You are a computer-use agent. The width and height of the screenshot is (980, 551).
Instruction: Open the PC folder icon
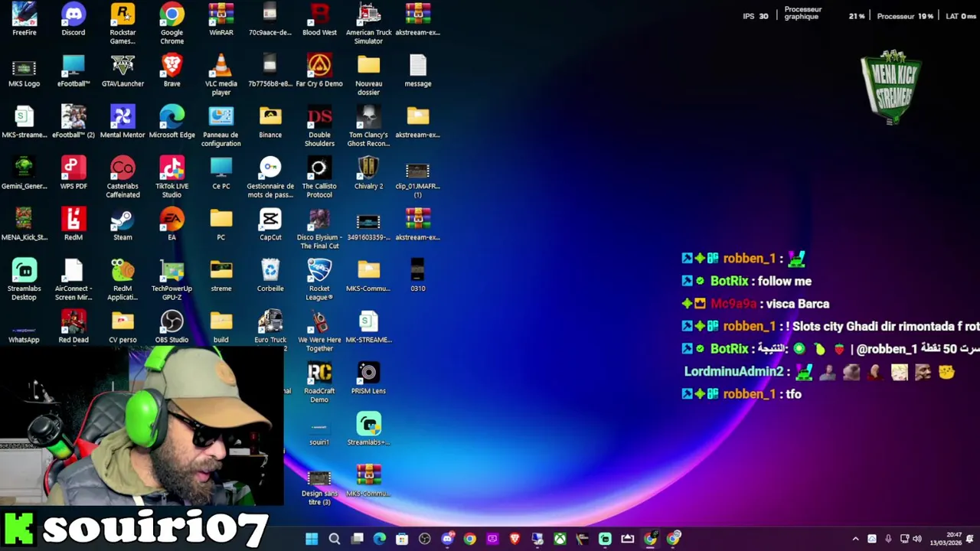click(x=221, y=225)
